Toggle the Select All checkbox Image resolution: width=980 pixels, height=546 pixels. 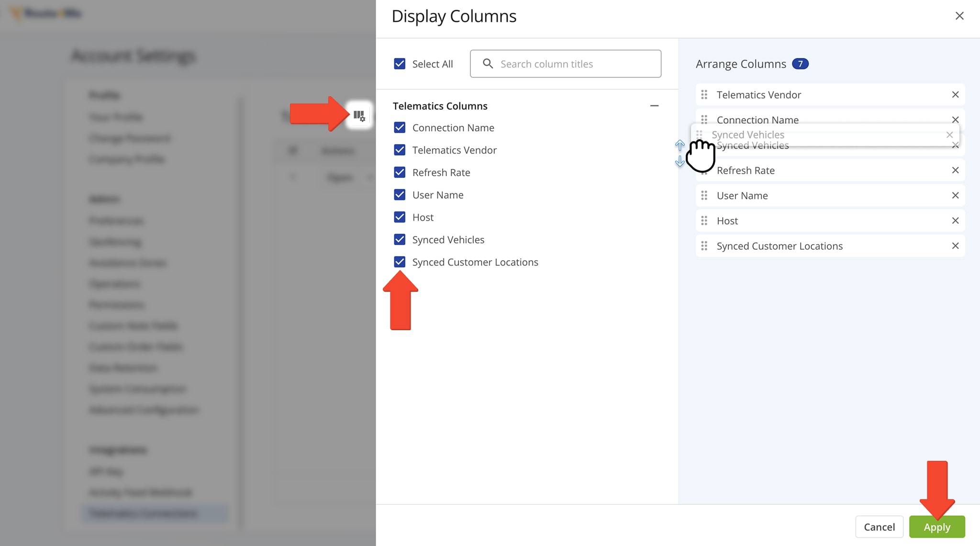[x=400, y=64]
